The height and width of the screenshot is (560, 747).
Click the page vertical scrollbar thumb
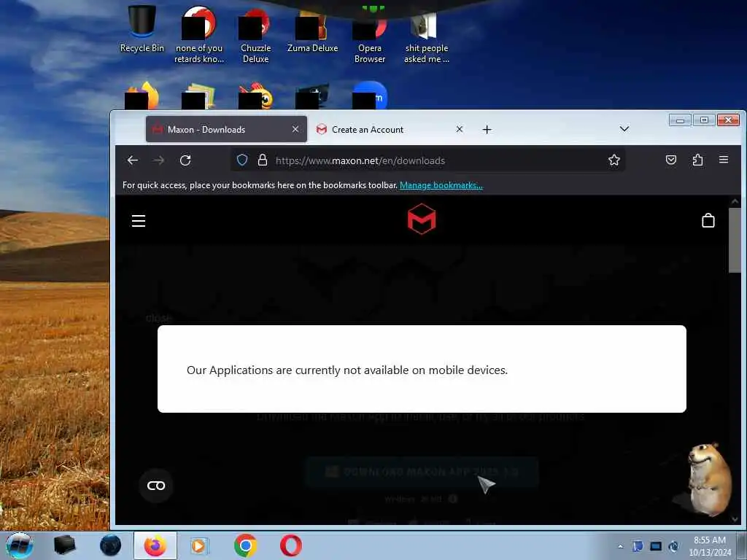point(735,240)
